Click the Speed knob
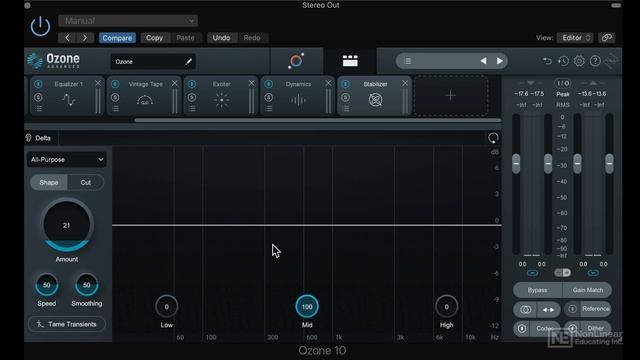Image resolution: width=640 pixels, height=360 pixels. 47,285
